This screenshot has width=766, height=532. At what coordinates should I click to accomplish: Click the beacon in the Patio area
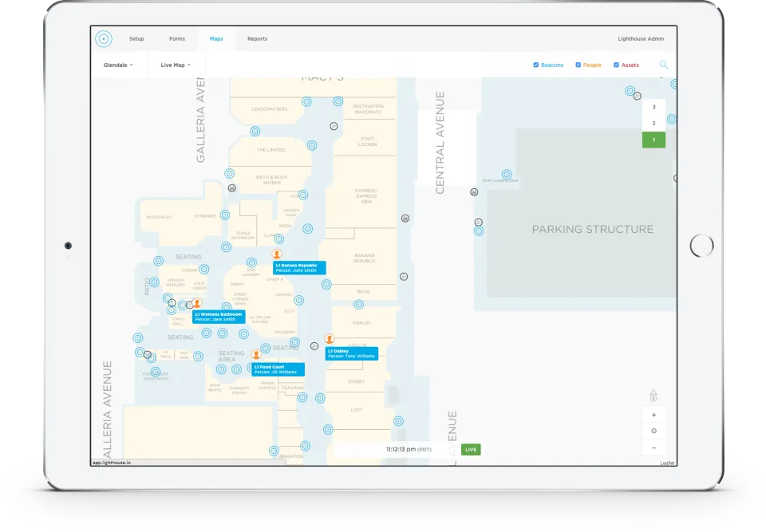point(154,282)
